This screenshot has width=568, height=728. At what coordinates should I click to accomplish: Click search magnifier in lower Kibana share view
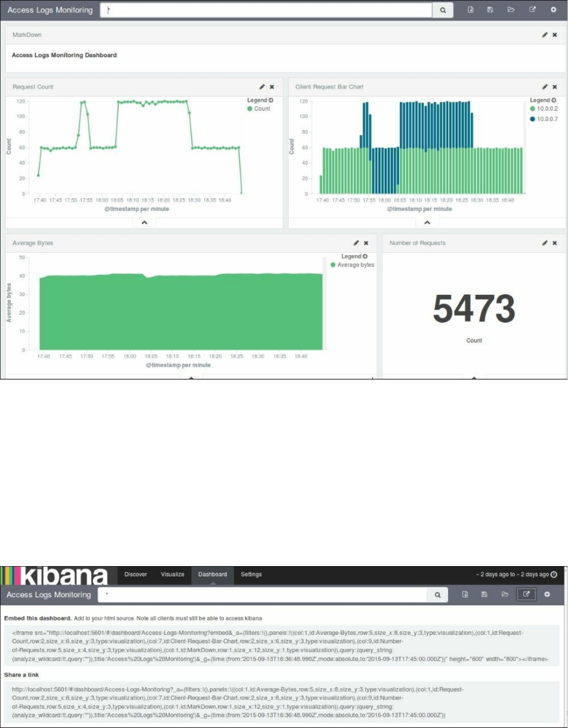point(437,594)
